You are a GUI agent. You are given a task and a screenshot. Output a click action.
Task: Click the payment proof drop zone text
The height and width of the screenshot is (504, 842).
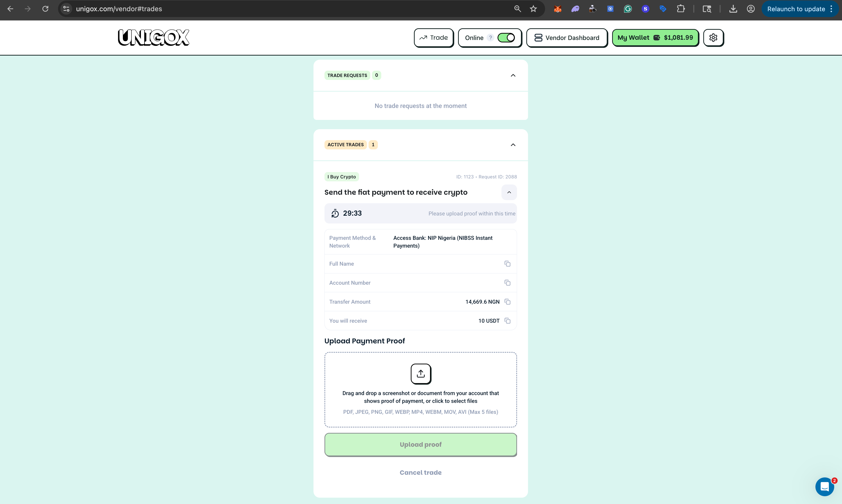[421, 397]
